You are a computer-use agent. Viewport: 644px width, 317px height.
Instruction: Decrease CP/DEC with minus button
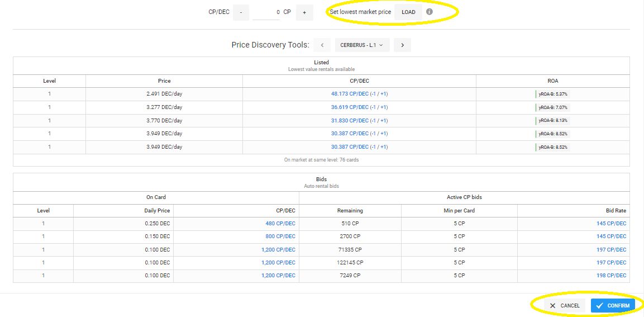241,12
